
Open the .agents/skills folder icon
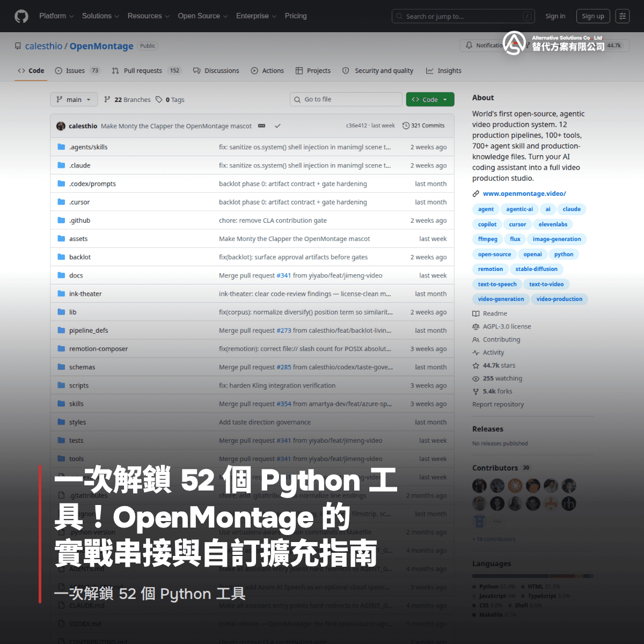(x=61, y=147)
